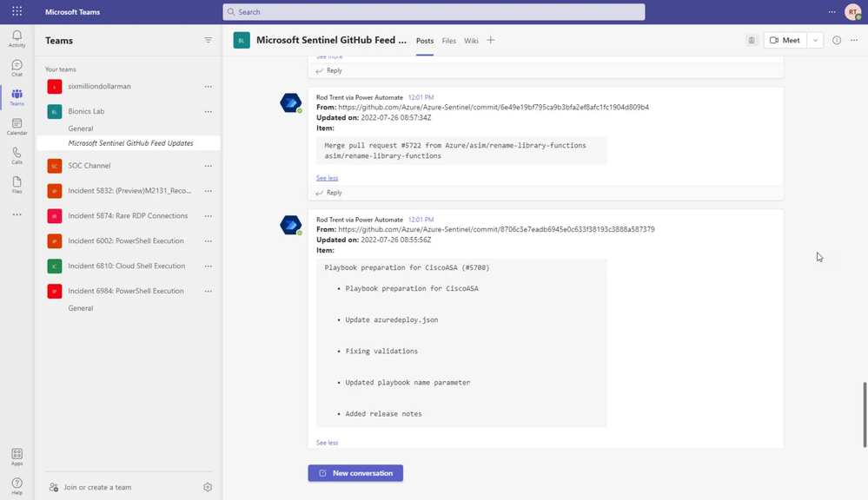
Task: Open Help in the left rail
Action: [x=17, y=486]
